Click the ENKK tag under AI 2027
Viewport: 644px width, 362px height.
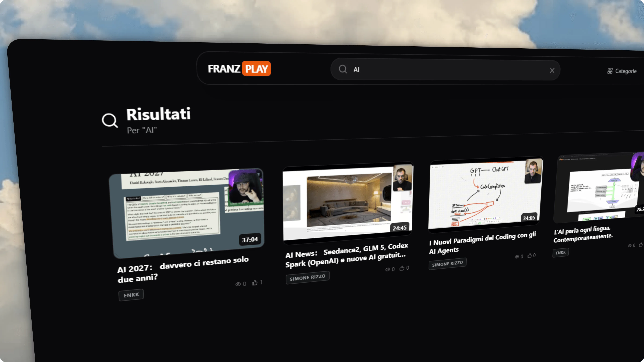[x=131, y=295]
